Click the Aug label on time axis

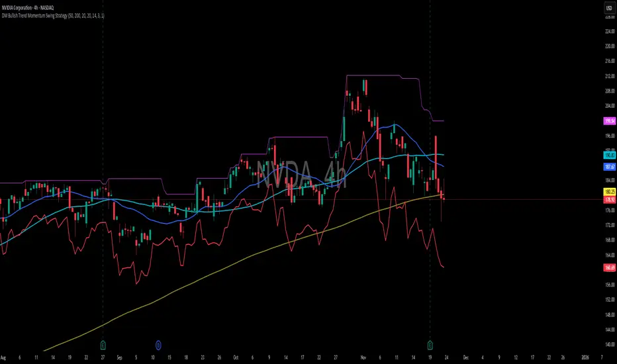point(3,357)
